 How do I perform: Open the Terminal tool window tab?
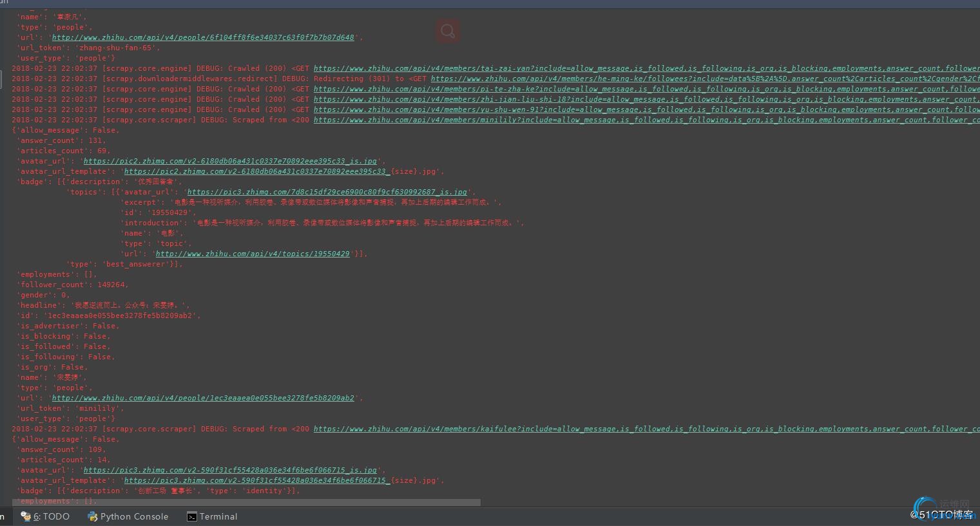point(212,516)
